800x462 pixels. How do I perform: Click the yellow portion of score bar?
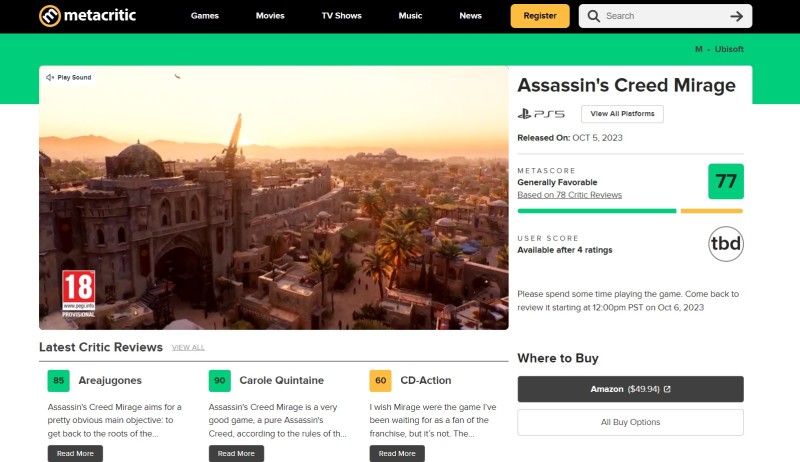pyautogui.click(x=712, y=211)
